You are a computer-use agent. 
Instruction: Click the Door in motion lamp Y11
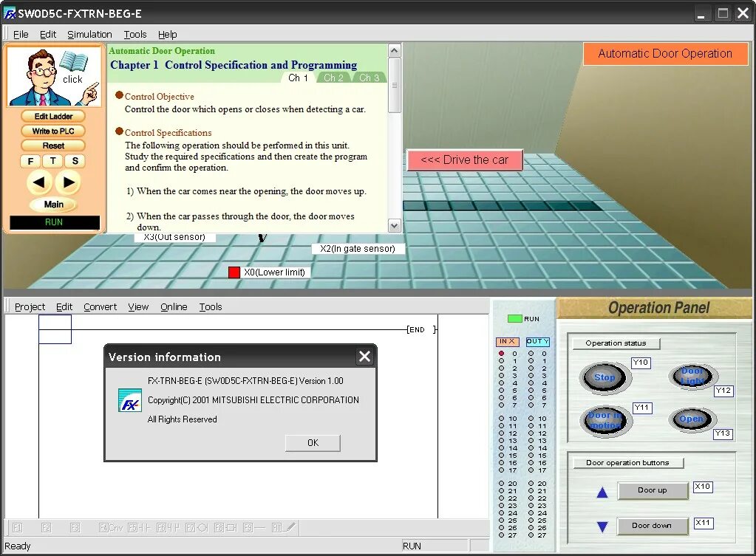[605, 420]
